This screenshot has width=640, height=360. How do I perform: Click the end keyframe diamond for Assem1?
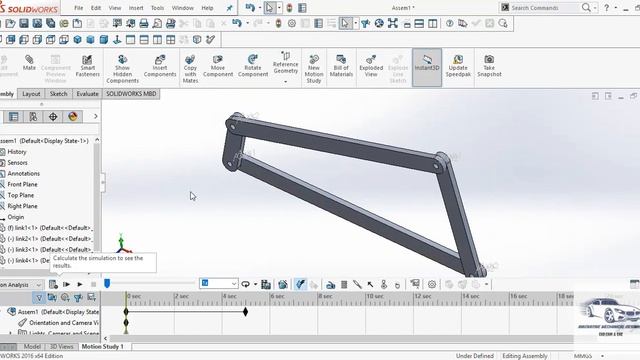click(245, 312)
